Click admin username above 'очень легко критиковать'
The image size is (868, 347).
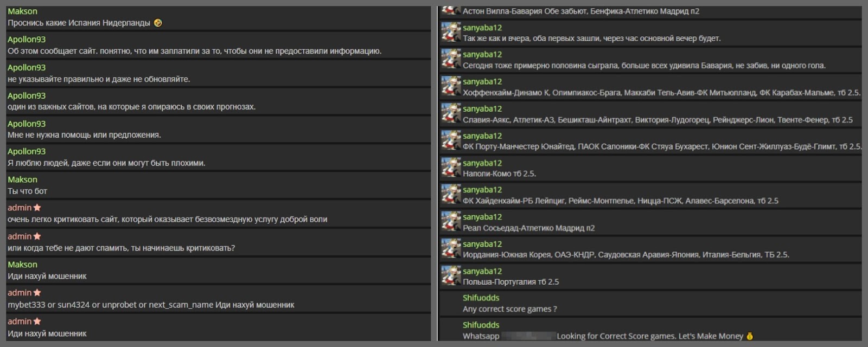click(x=20, y=208)
